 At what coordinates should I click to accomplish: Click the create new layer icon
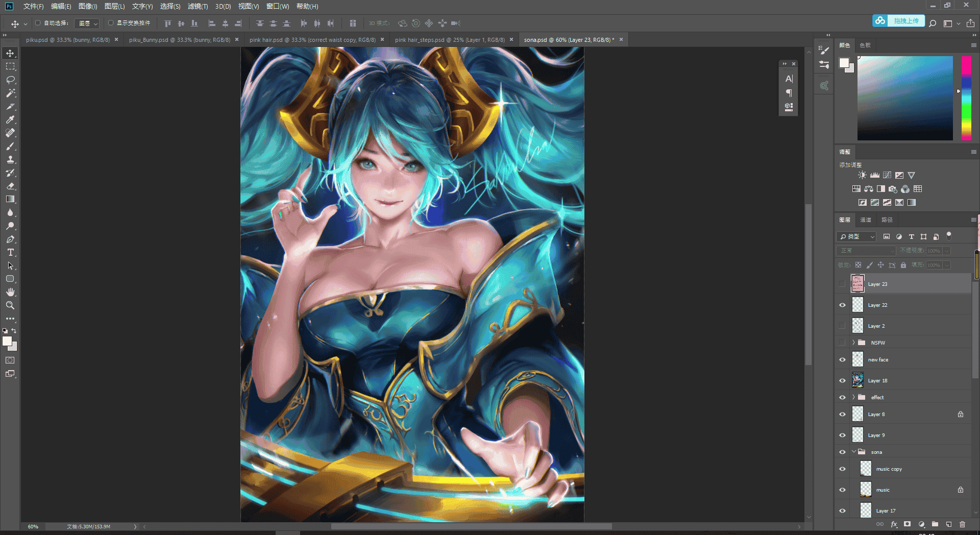[948, 524]
